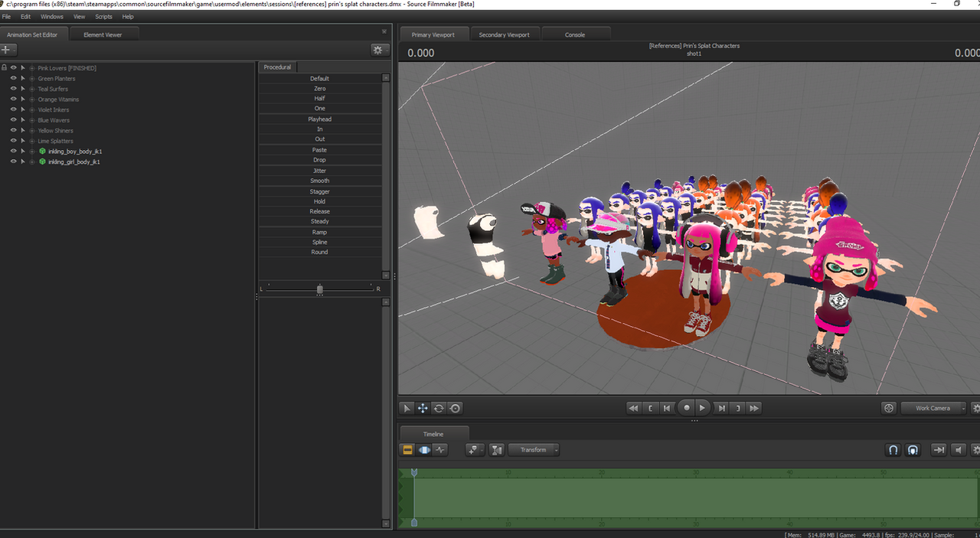Open the timeline bookmark dropdown icon
Image resolution: width=980 pixels, height=538 pixels.
click(x=475, y=450)
